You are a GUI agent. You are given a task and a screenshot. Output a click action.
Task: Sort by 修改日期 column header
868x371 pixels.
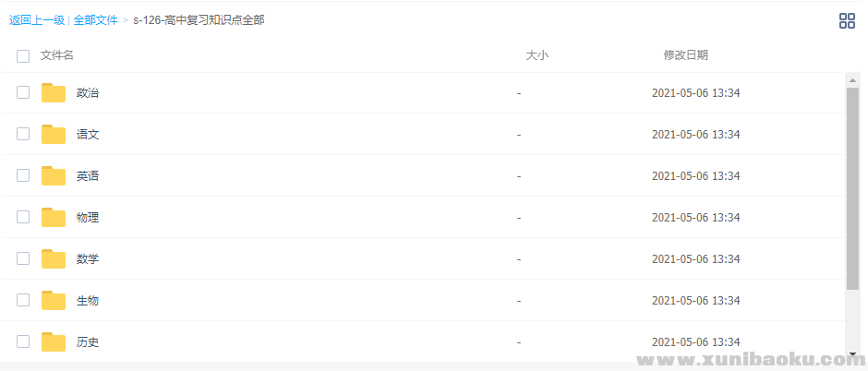pyautogui.click(x=685, y=55)
